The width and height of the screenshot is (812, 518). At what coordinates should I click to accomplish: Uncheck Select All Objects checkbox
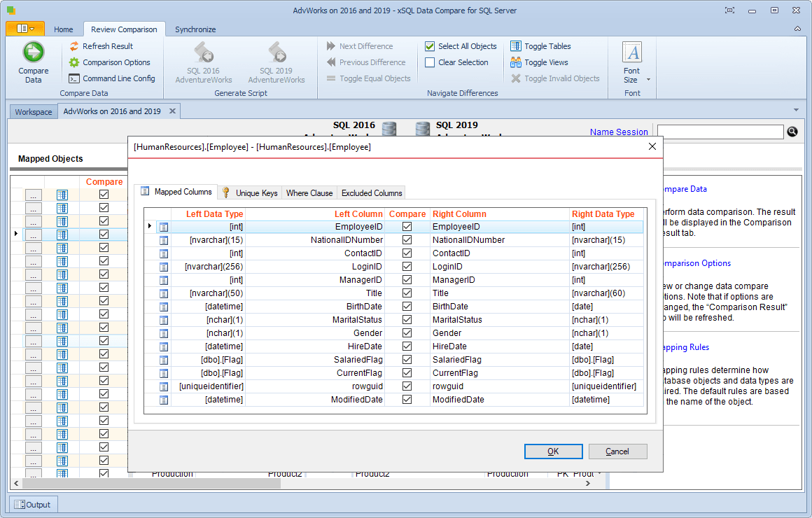click(x=430, y=46)
